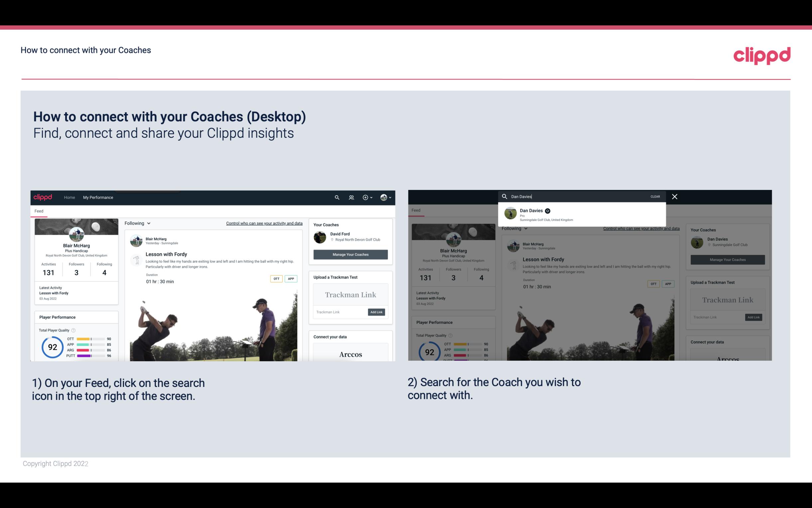Click the settings gear icon in navbar
The width and height of the screenshot is (812, 508).
click(x=365, y=197)
